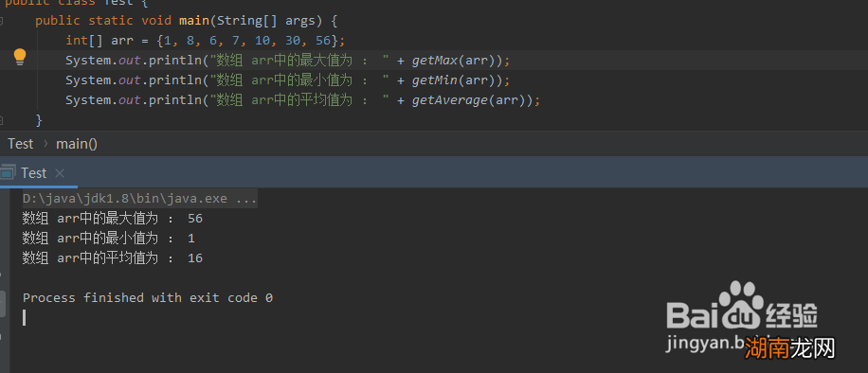The height and width of the screenshot is (373, 868).
Task: Collapse the main method fold marker in gutter
Action: (x=2, y=21)
